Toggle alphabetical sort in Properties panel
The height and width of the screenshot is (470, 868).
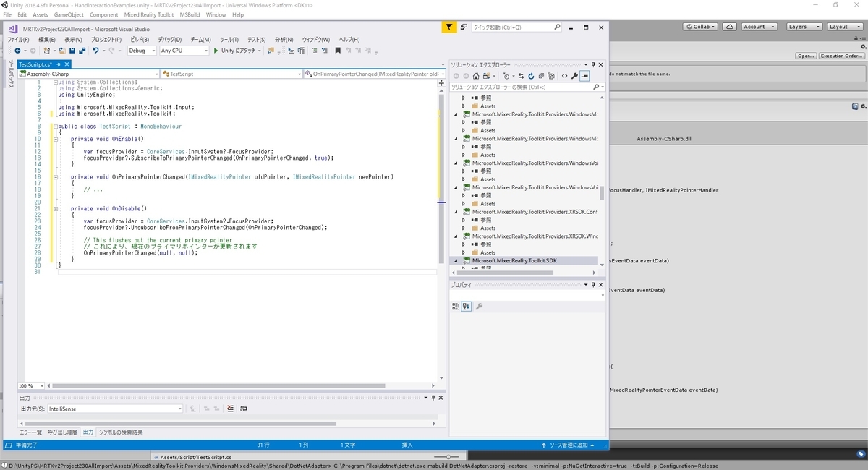pyautogui.click(x=467, y=307)
